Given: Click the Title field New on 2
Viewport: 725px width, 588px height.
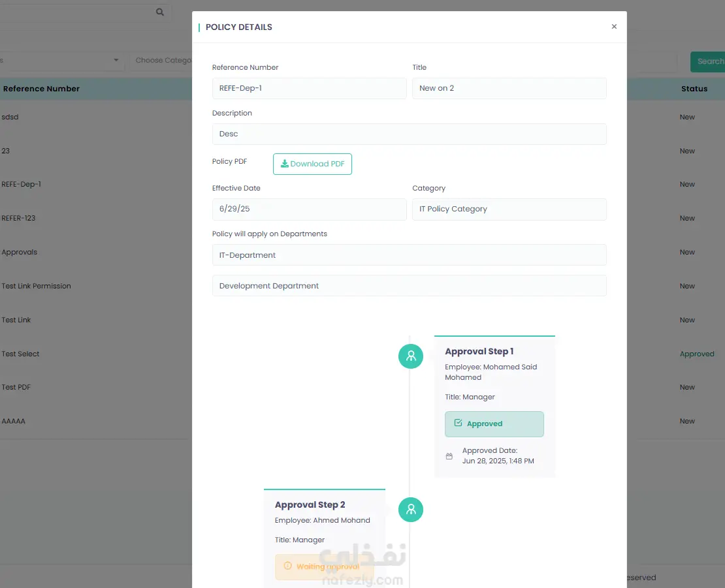Looking at the screenshot, I should click(509, 88).
